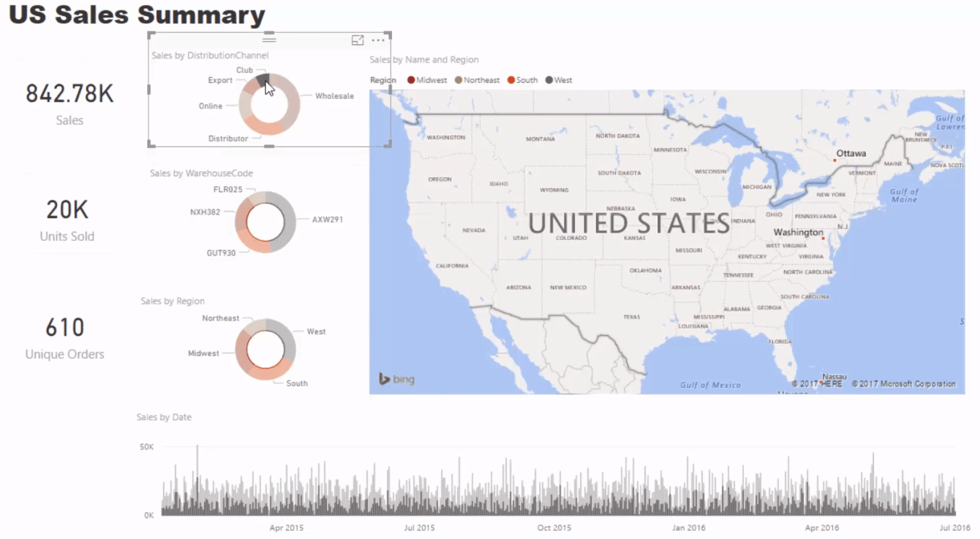980x539 pixels.
Task: Select the 610 Unique Orders card
Action: click(x=65, y=338)
